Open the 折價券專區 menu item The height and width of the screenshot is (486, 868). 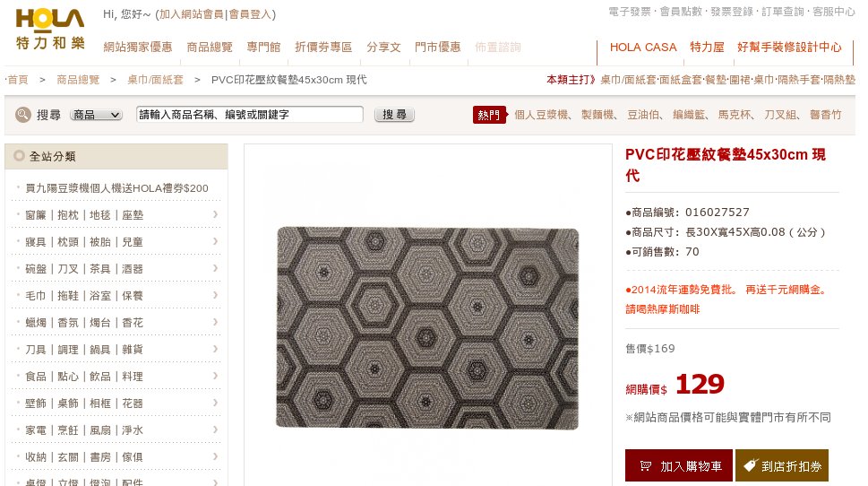pos(323,48)
